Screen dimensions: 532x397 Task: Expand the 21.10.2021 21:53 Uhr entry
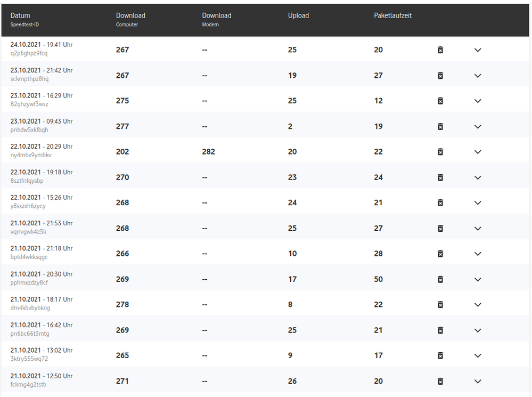pos(478,229)
